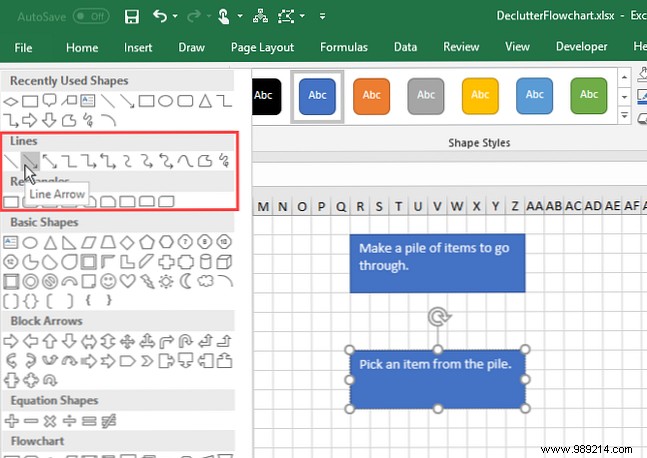Choose the Up Arrow block arrow

(50, 341)
